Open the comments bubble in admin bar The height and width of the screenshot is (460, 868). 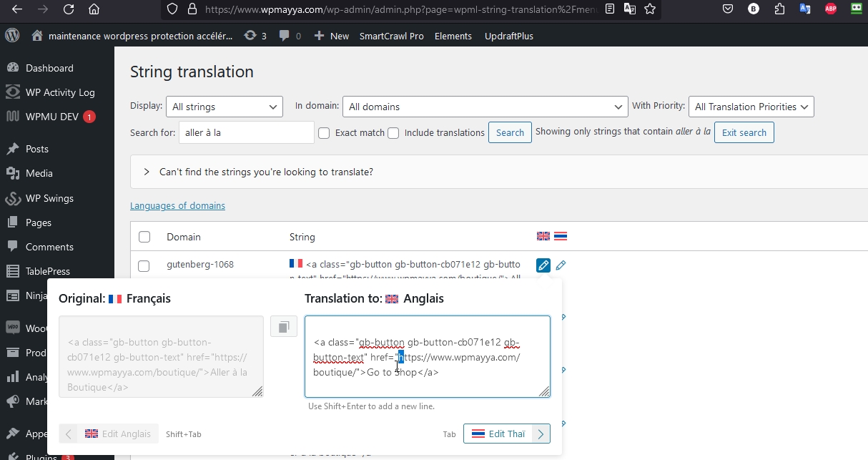(290, 36)
